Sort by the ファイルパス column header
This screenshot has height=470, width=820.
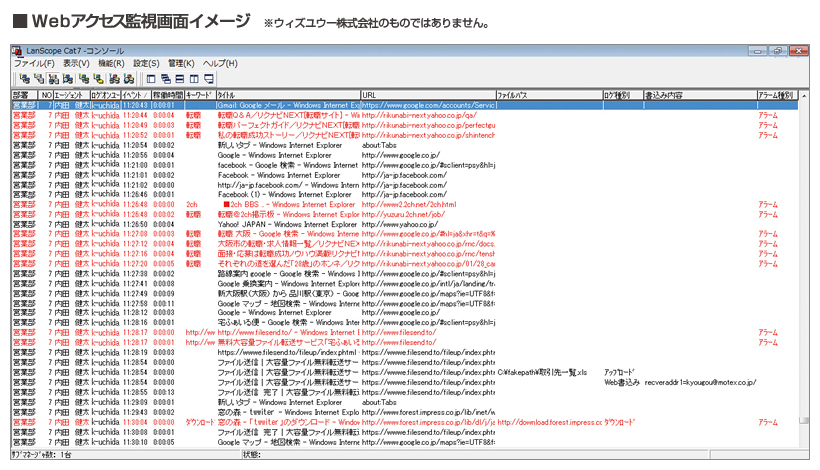pyautogui.click(x=549, y=95)
